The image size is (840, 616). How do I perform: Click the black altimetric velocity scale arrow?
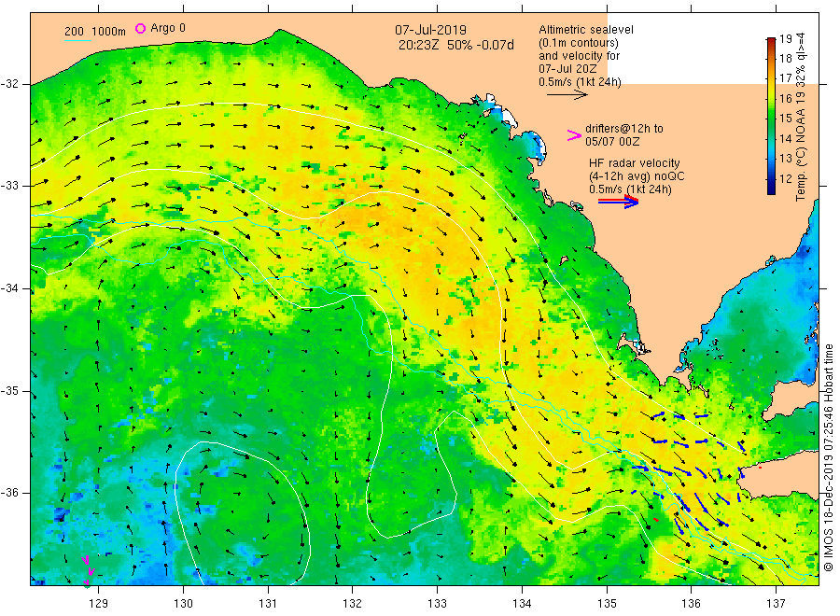tap(567, 95)
